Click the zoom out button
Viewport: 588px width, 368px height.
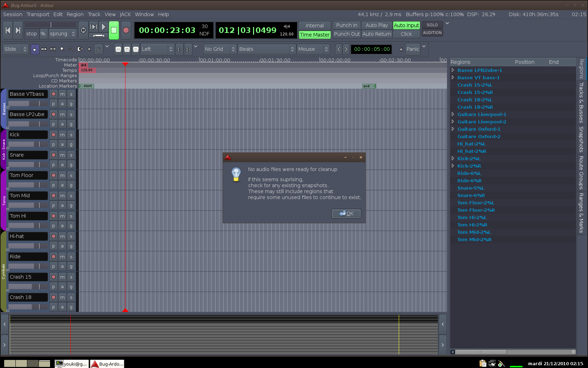[118, 49]
